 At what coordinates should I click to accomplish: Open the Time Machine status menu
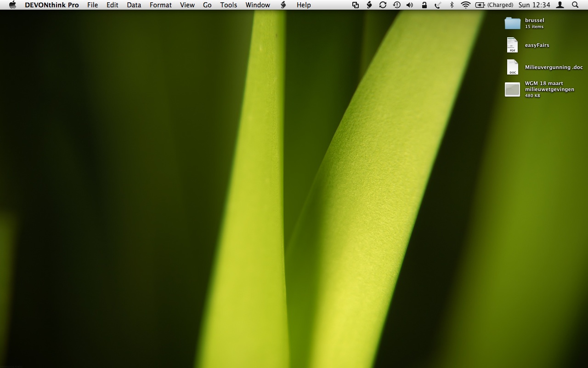(x=396, y=5)
